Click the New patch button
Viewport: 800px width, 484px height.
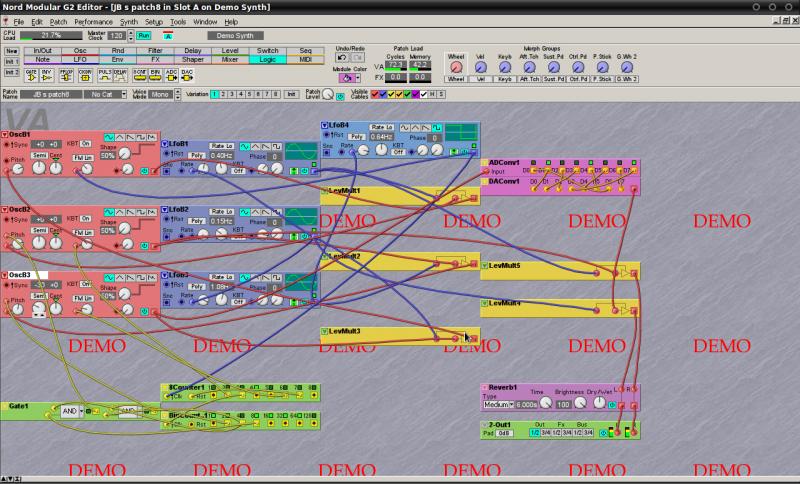tap(12, 51)
